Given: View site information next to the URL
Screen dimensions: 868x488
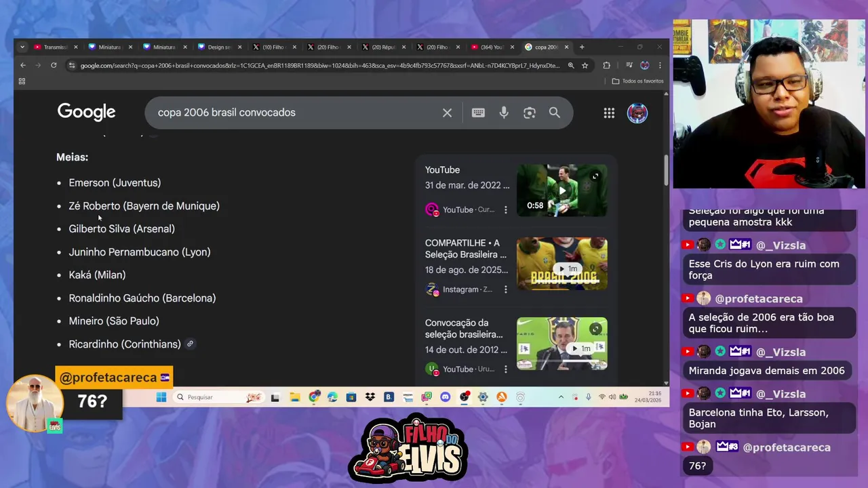Looking at the screenshot, I should tap(71, 65).
